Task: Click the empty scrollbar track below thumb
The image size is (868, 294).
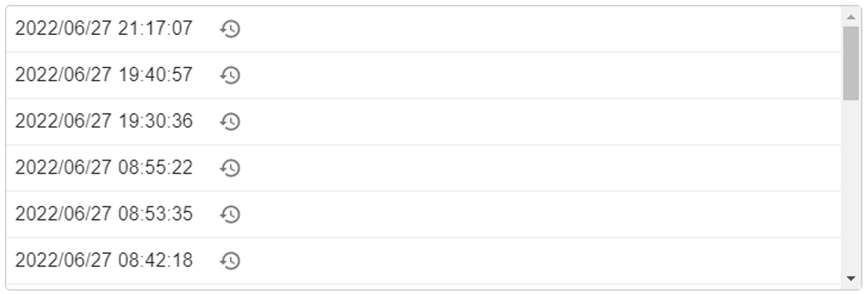Action: (x=851, y=184)
